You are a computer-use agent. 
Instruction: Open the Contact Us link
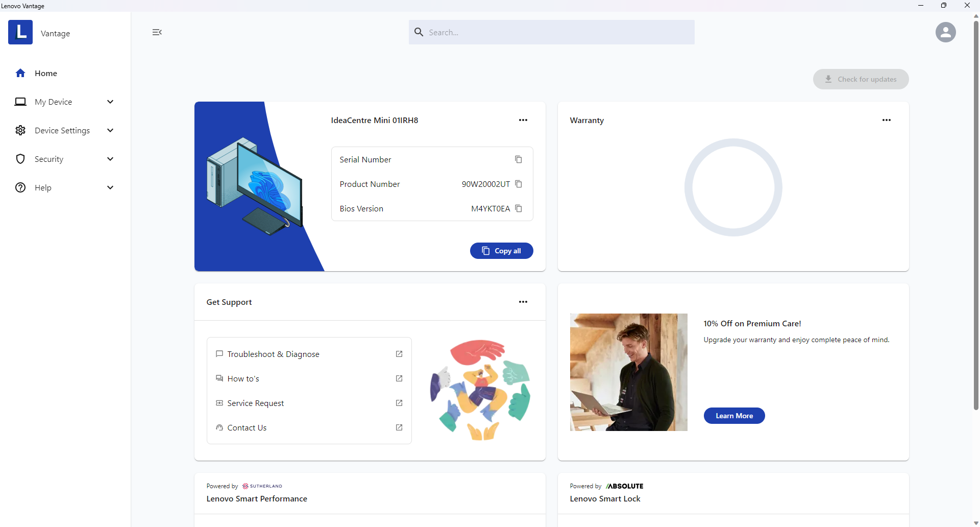pos(309,427)
